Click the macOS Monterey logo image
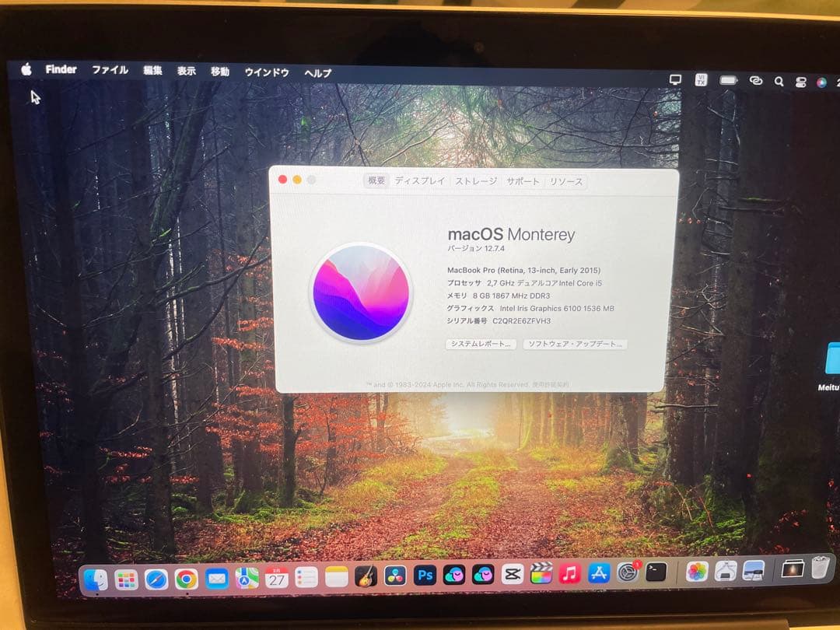The height and width of the screenshot is (630, 840). click(361, 292)
